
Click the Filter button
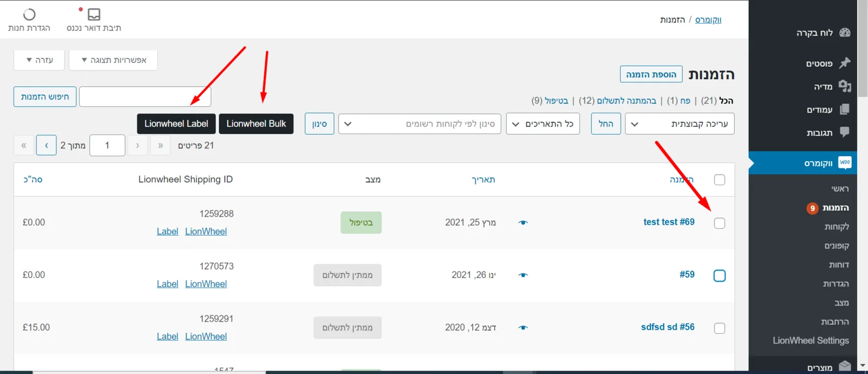320,124
